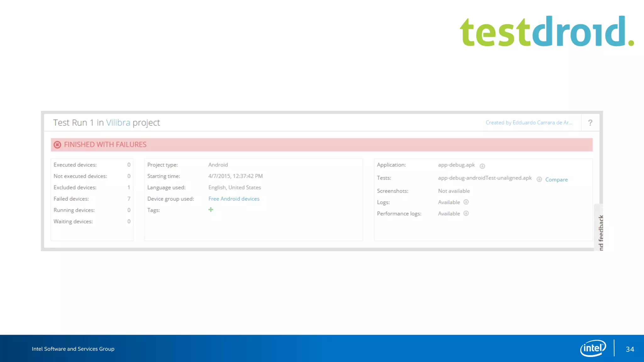This screenshot has width=644, height=362.
Task: Add a tag with green plus
Action: pos(211,210)
